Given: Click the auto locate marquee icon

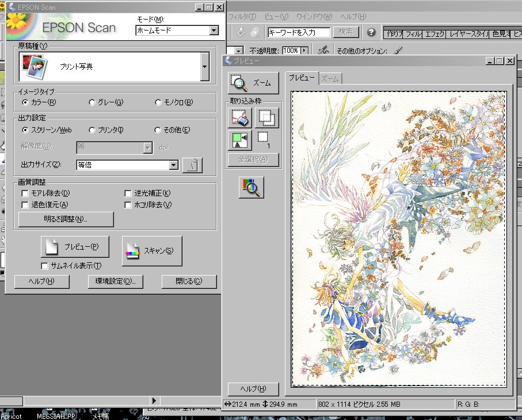Looking at the screenshot, I should coord(239,140).
